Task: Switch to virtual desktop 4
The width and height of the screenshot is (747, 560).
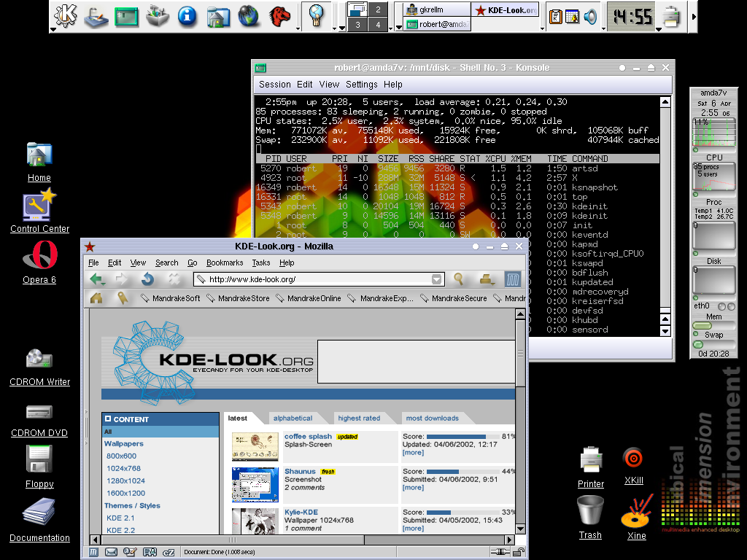Action: pyautogui.click(x=379, y=24)
